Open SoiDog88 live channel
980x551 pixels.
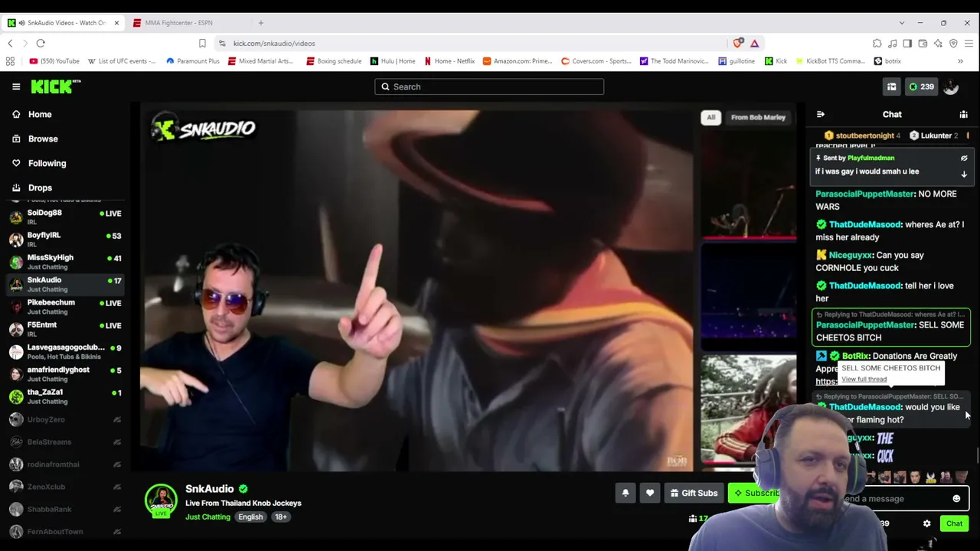tap(64, 217)
